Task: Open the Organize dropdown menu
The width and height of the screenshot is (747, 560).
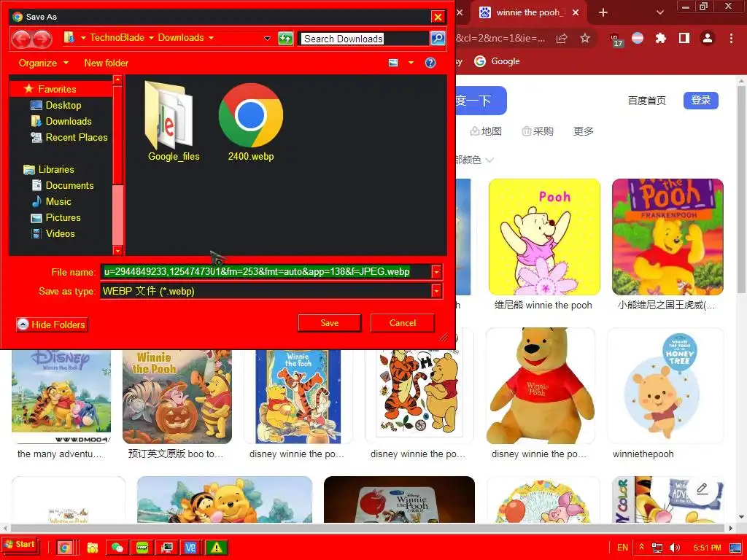Action: 43,63
